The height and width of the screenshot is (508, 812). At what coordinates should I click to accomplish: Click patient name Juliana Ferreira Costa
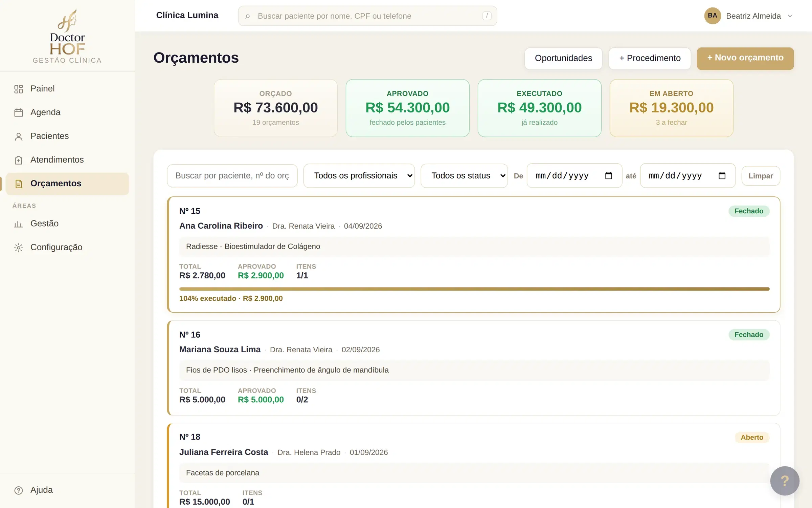[x=224, y=452]
